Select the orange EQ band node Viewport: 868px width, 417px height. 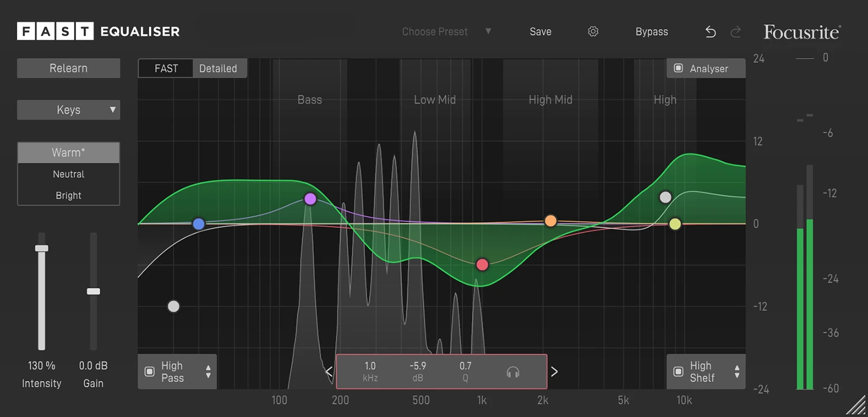tap(551, 221)
